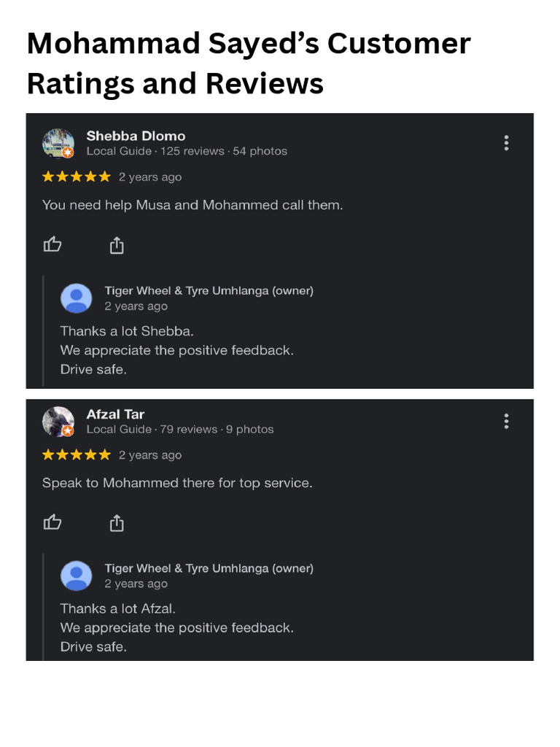
Task: Like Afzal Tar's review with thumbs-up
Action: point(52,522)
